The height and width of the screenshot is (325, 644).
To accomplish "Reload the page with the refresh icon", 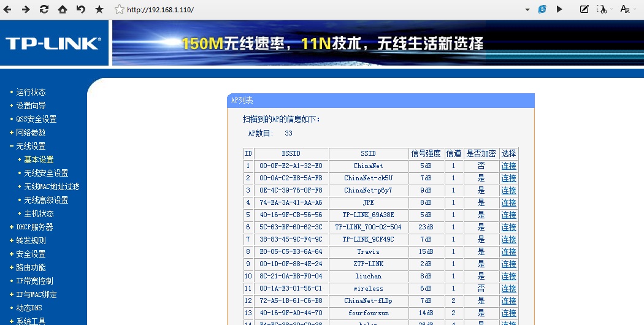I will pos(44,9).
